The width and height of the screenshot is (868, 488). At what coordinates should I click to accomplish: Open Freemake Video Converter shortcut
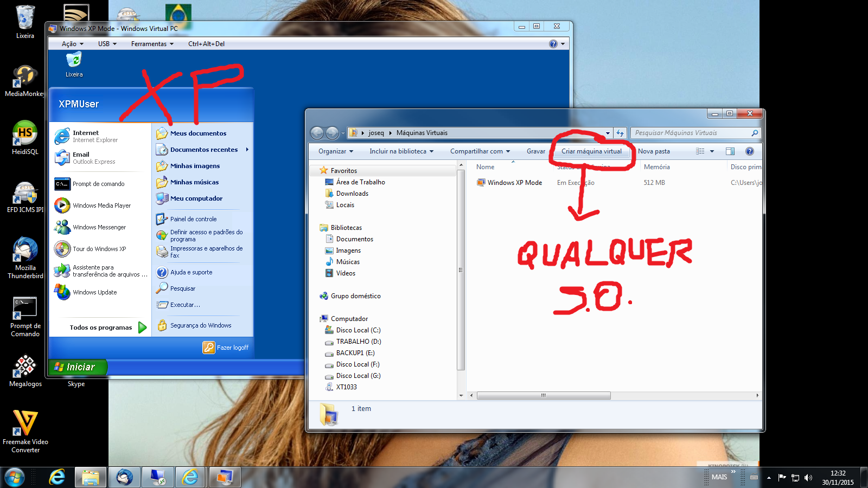[x=25, y=431]
